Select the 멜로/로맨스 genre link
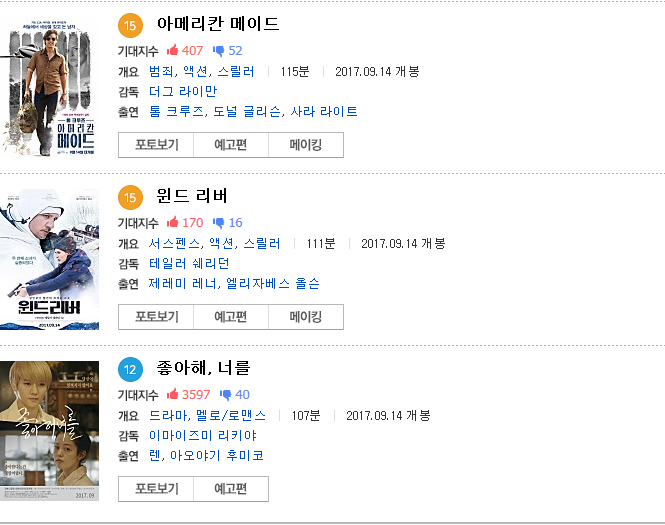 (231, 416)
